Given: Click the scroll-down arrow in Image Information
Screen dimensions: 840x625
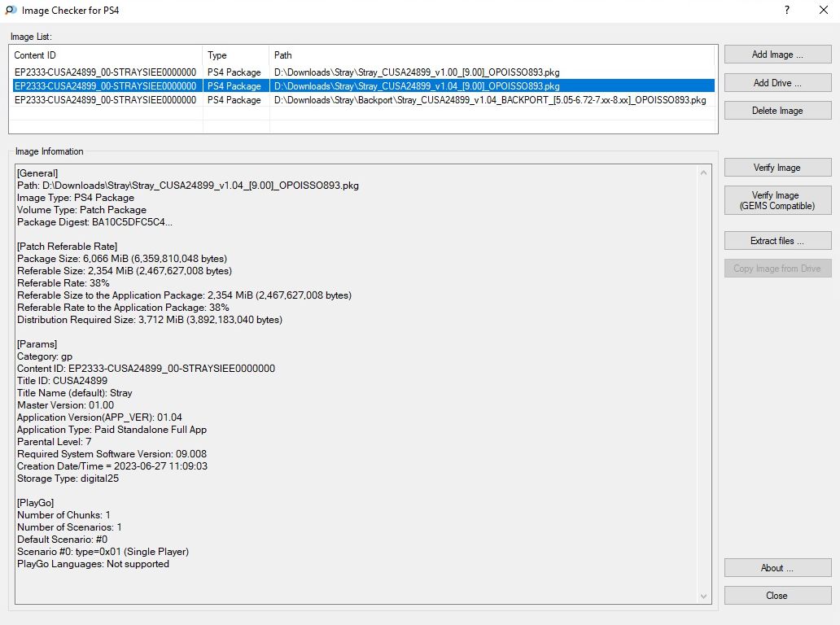Looking at the screenshot, I should click(703, 597).
